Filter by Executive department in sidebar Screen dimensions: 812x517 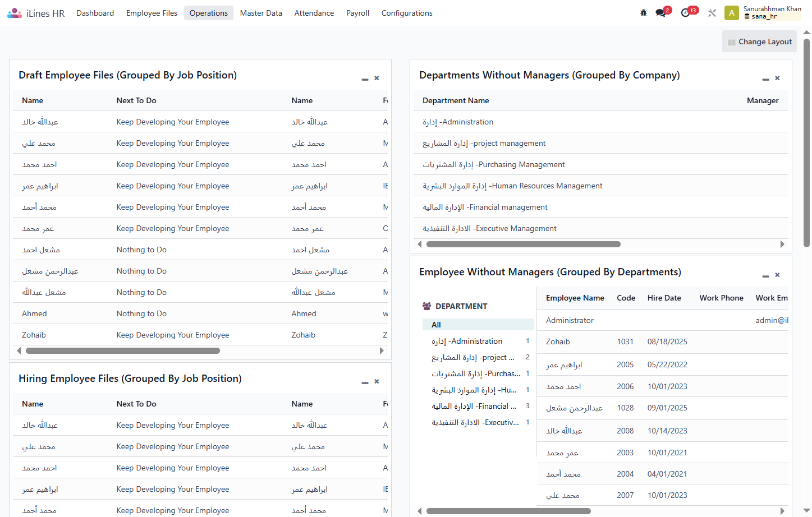pyautogui.click(x=478, y=422)
